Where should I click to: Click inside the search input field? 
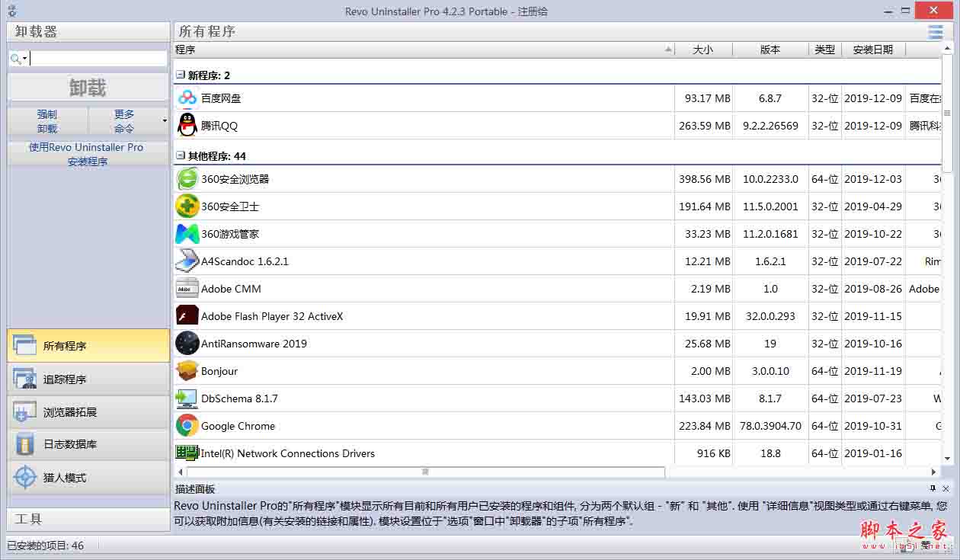[95, 57]
